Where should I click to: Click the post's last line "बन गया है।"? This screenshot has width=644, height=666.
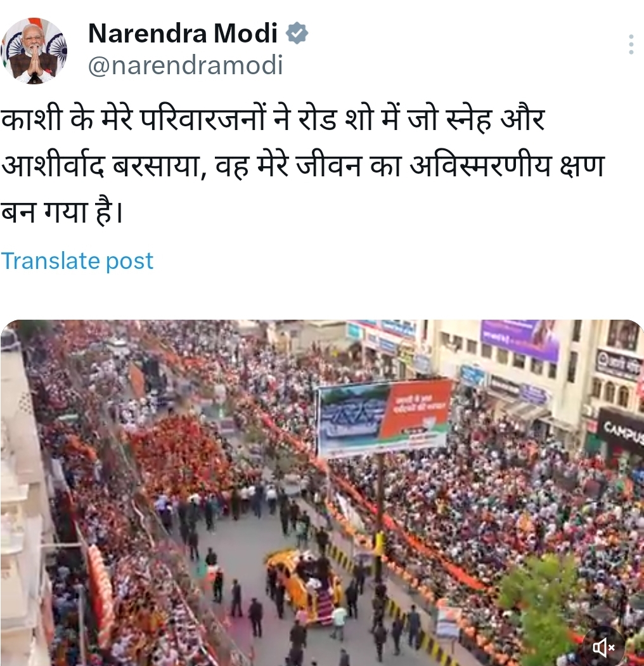click(x=62, y=211)
